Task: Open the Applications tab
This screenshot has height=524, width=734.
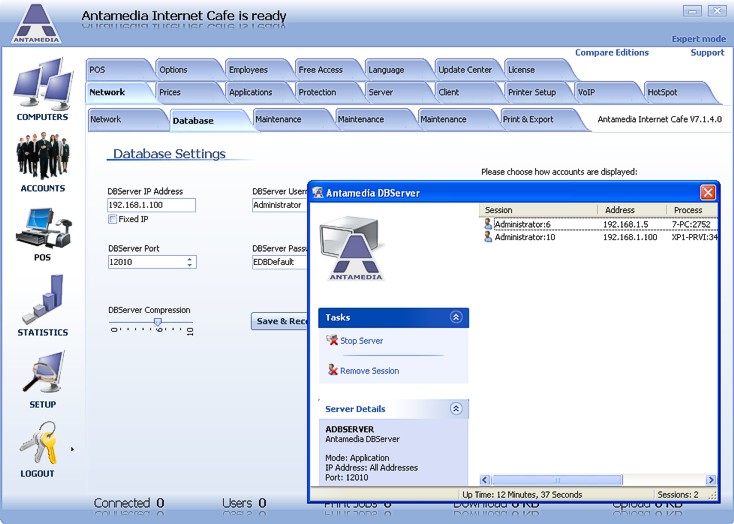Action: 259,92
